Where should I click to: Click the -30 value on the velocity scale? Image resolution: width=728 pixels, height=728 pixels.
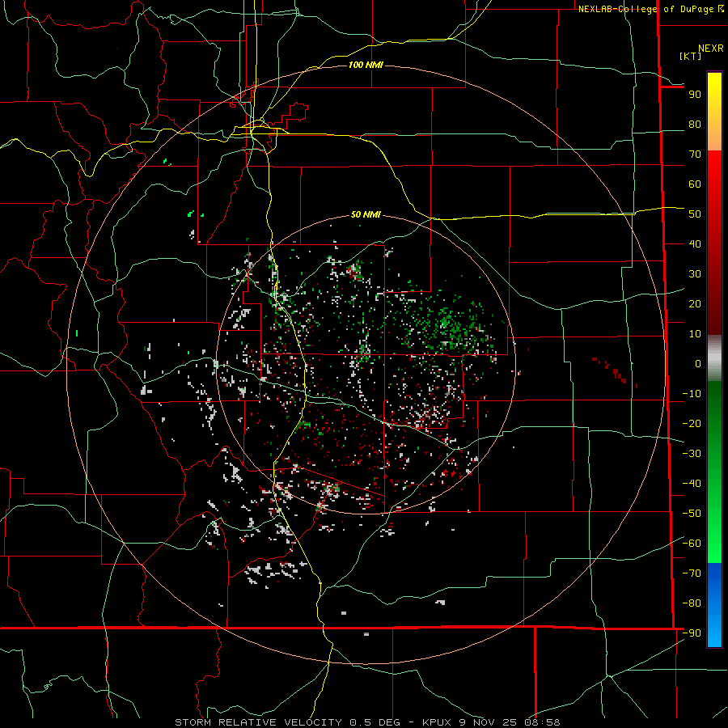(692, 454)
